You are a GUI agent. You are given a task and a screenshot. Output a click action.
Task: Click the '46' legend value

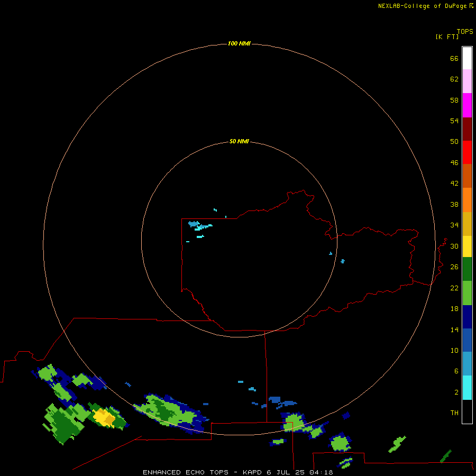454,163
